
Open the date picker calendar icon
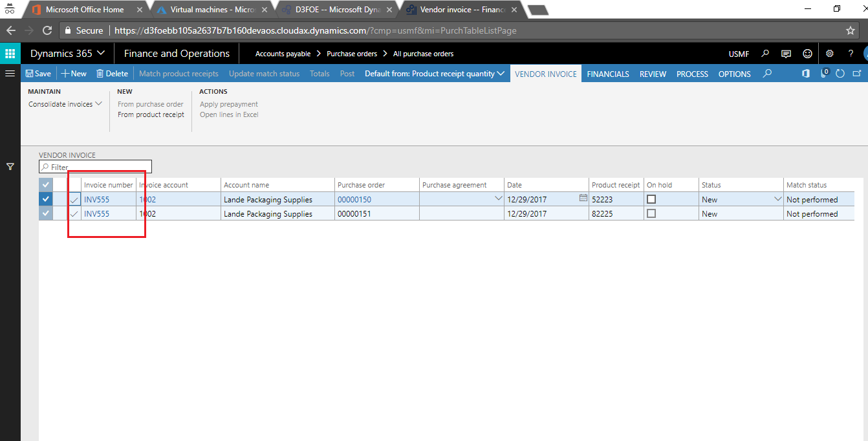point(583,199)
